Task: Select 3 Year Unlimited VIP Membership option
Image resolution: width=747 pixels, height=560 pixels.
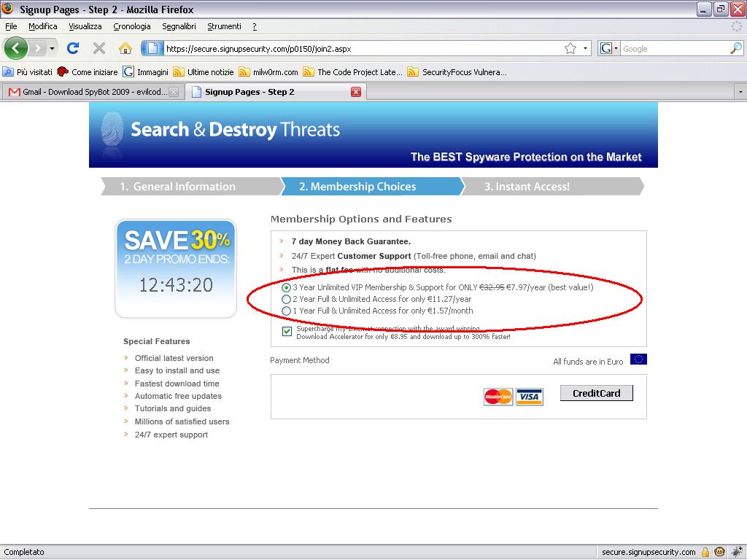Action: [286, 287]
